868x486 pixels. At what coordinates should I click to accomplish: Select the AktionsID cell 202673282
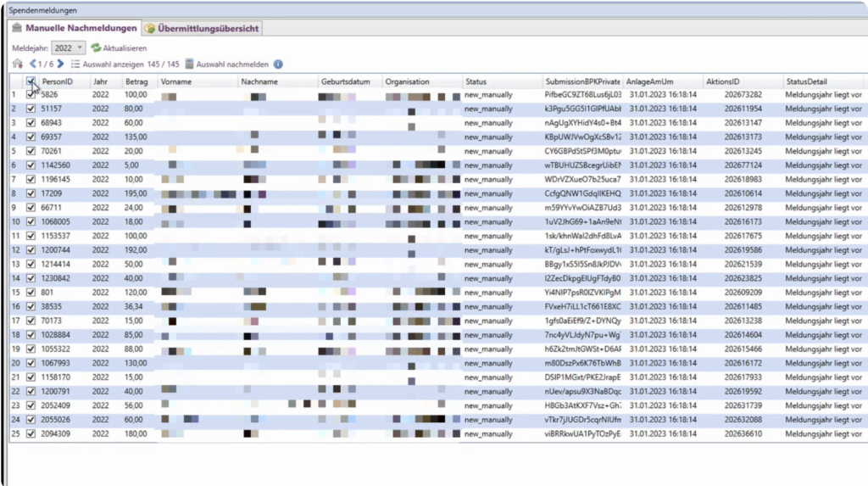click(x=743, y=95)
